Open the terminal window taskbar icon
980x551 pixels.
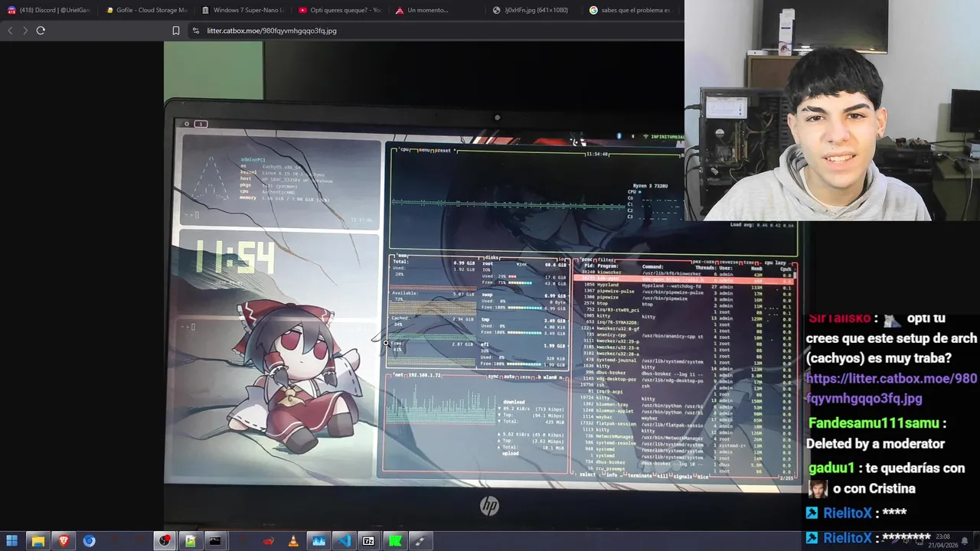click(x=215, y=541)
